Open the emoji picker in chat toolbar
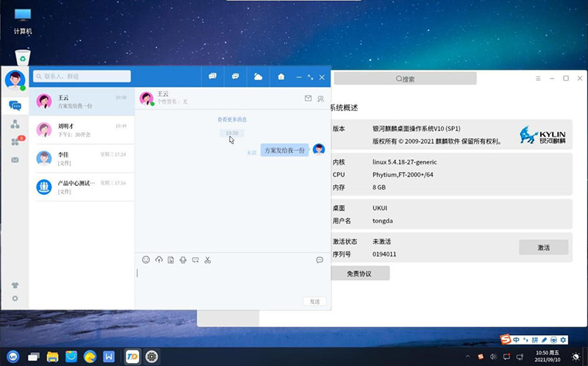 click(x=146, y=259)
